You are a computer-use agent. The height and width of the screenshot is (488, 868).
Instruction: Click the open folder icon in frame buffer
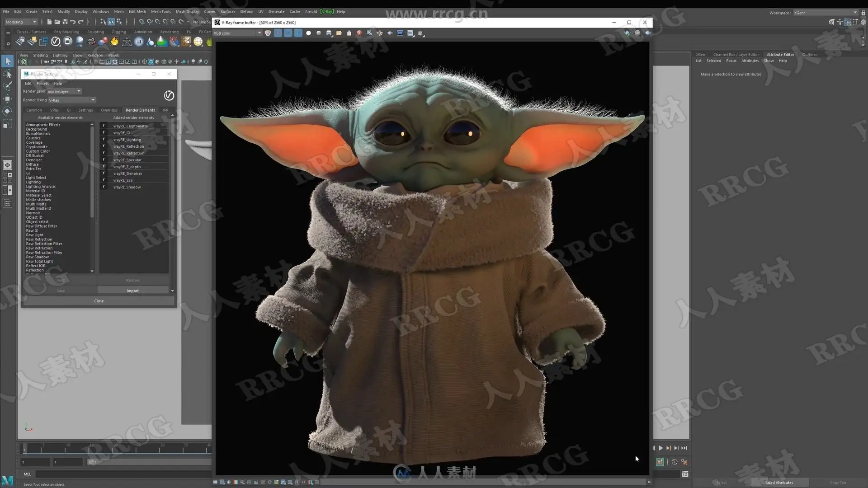click(339, 33)
